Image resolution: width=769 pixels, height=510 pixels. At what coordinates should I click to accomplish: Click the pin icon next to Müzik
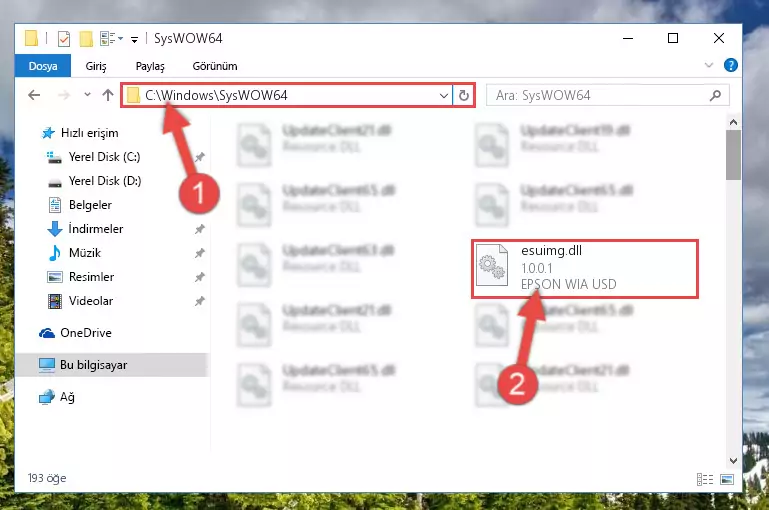coord(200,253)
